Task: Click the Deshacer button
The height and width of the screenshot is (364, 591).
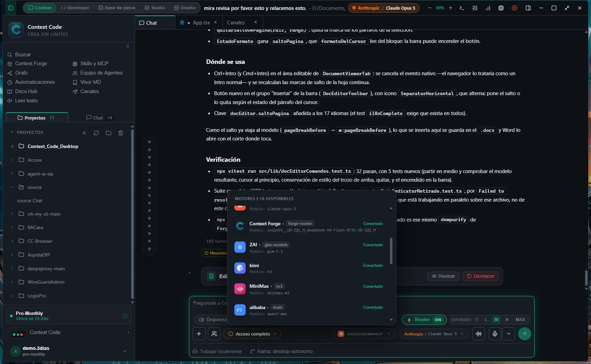Action: coord(480,276)
